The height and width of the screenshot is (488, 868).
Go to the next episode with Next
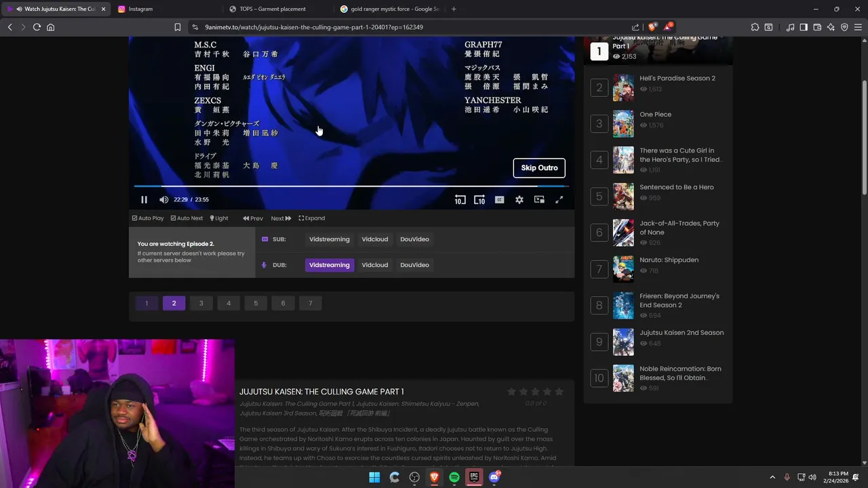pos(281,218)
